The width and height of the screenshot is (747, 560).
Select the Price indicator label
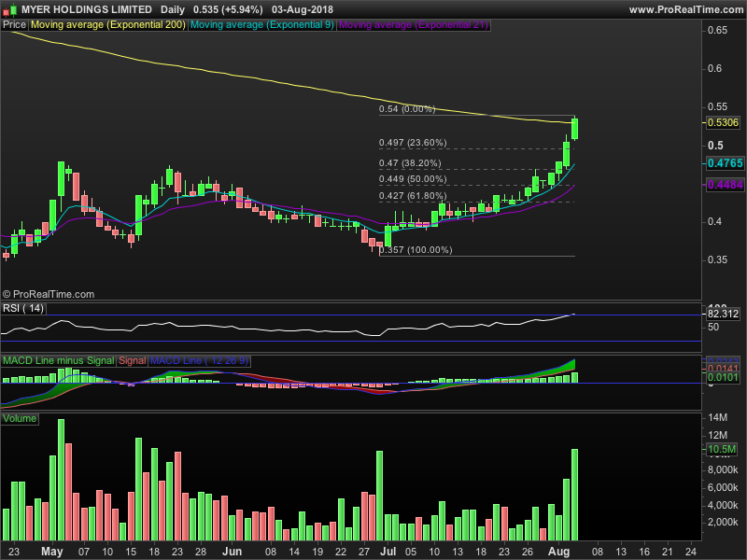point(14,25)
